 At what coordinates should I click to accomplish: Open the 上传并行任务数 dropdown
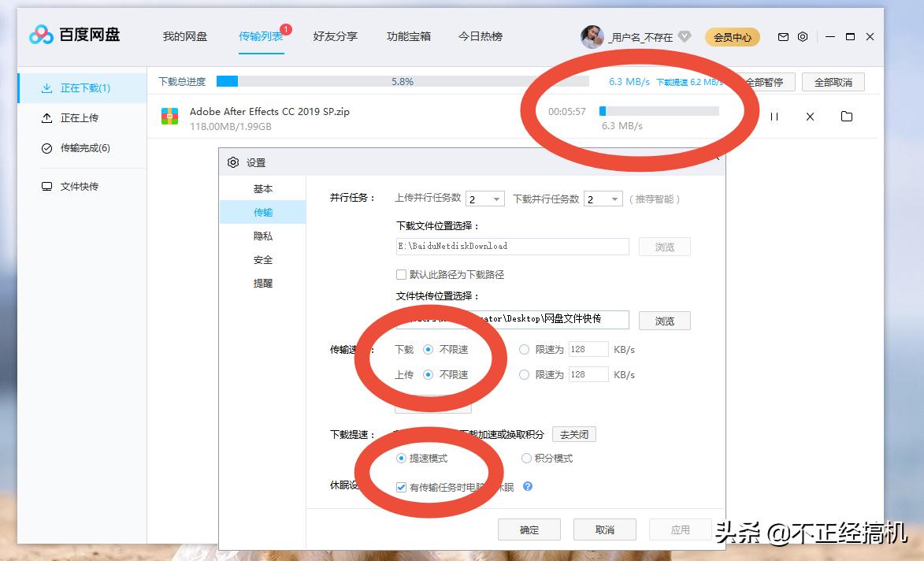(x=484, y=199)
